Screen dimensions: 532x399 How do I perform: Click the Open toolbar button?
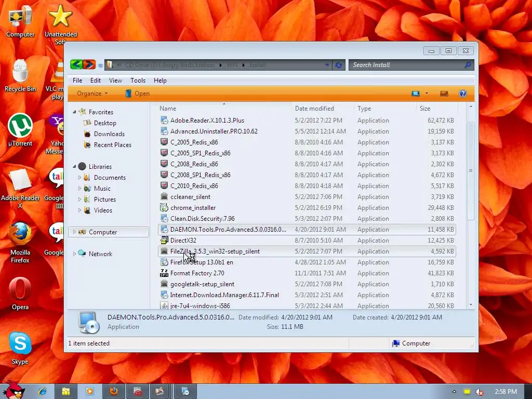(x=137, y=94)
